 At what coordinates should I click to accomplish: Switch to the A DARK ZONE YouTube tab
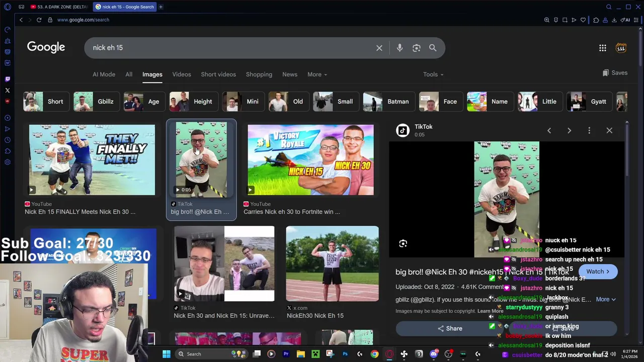(59, 7)
